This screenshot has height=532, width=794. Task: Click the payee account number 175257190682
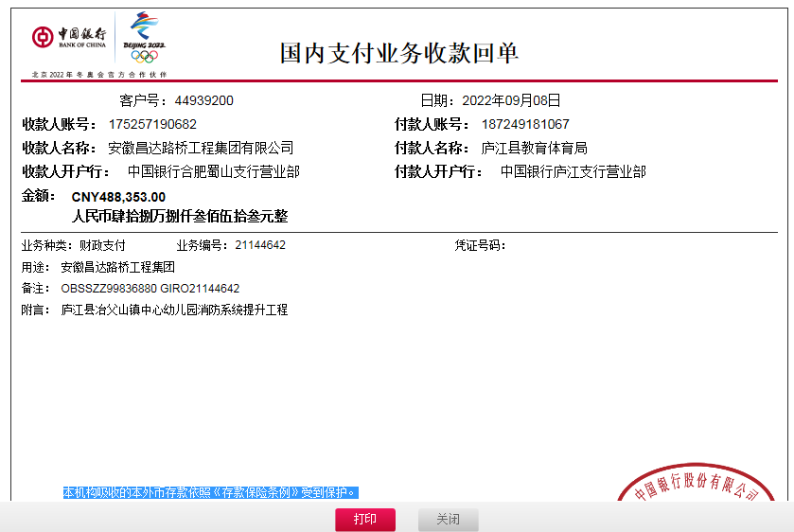152,124
